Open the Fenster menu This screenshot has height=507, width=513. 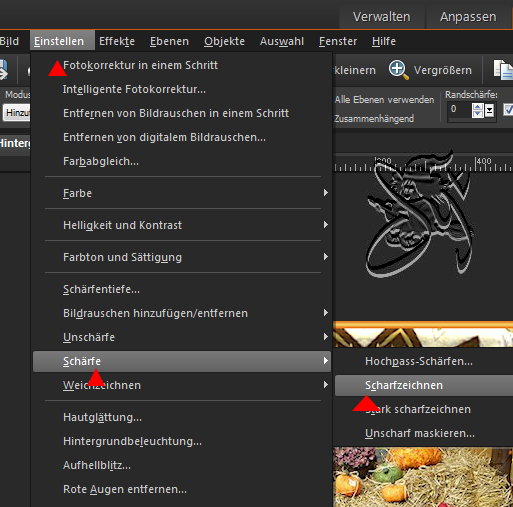point(338,41)
